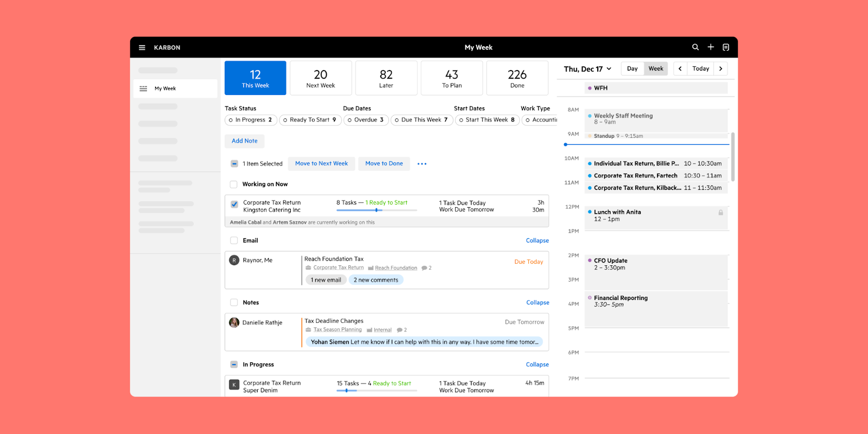Select the 43 To Plan tab

pos(452,78)
